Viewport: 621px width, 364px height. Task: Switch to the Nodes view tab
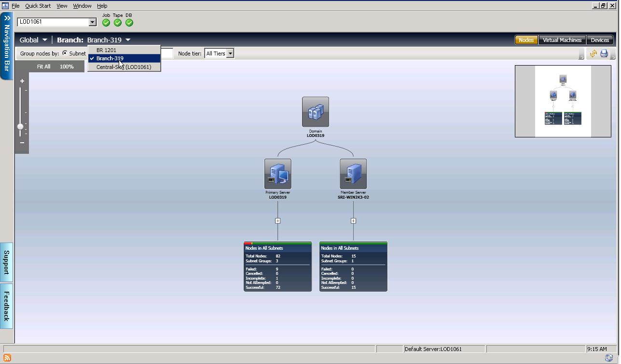526,40
